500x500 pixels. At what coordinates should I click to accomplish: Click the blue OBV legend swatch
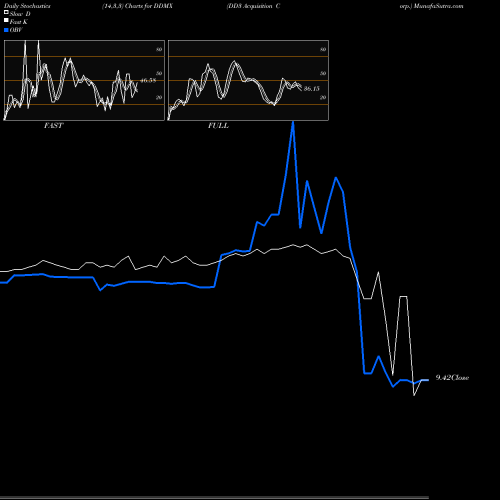(6, 30)
